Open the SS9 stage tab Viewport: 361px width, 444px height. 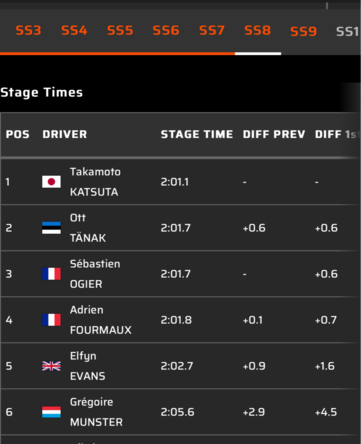coord(303,32)
